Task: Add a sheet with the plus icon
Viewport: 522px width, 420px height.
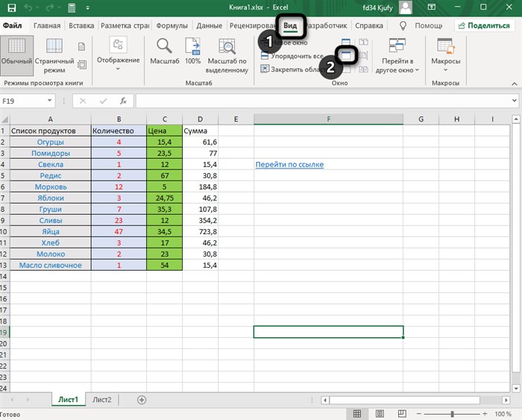Action: click(x=142, y=400)
